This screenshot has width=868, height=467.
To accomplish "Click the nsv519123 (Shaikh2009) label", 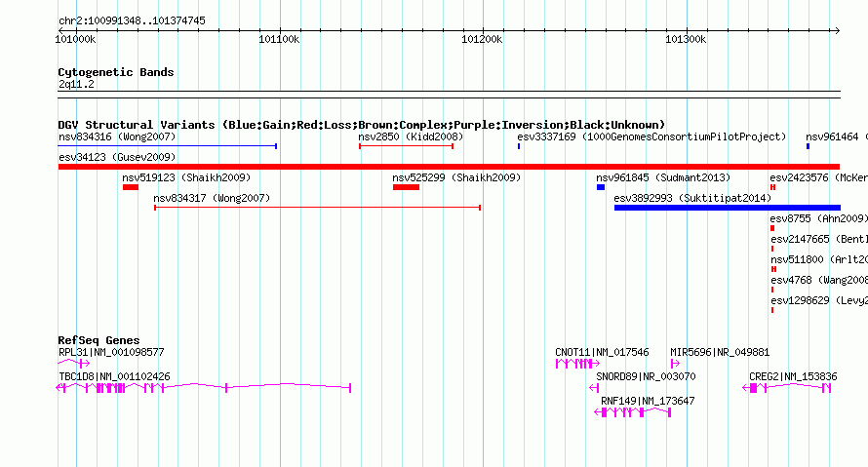I will (186, 177).
